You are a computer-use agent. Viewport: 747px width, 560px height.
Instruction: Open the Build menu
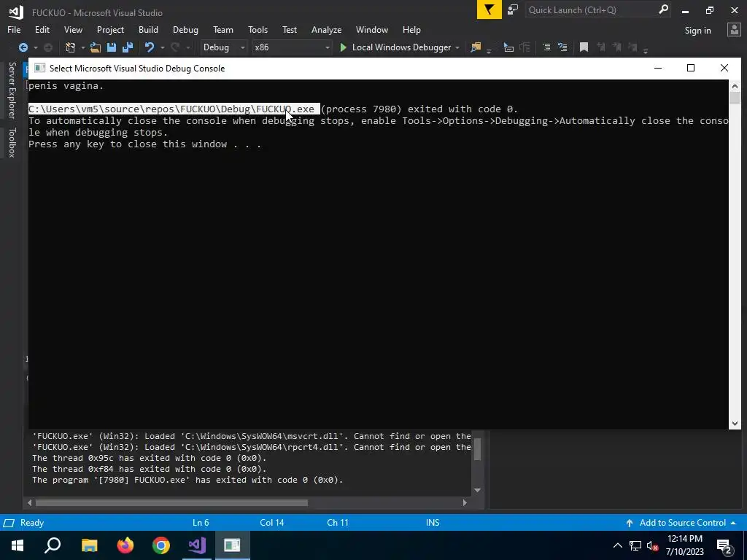pyautogui.click(x=148, y=29)
